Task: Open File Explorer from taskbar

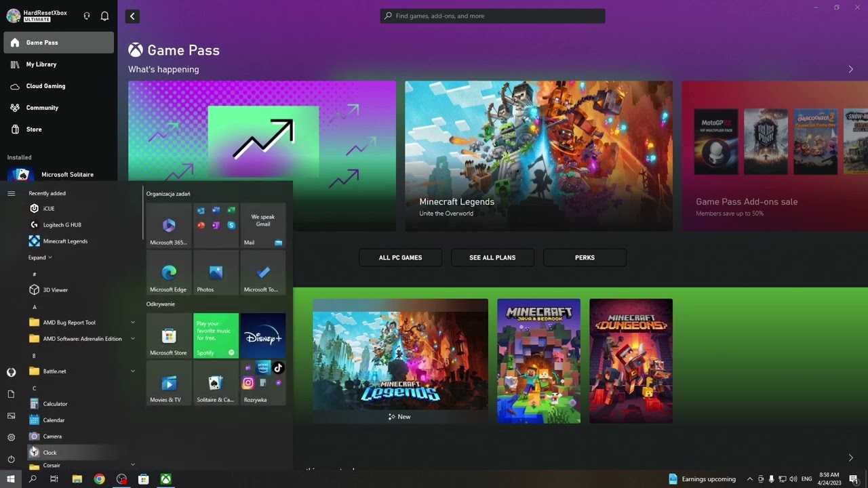Action: click(77, 479)
